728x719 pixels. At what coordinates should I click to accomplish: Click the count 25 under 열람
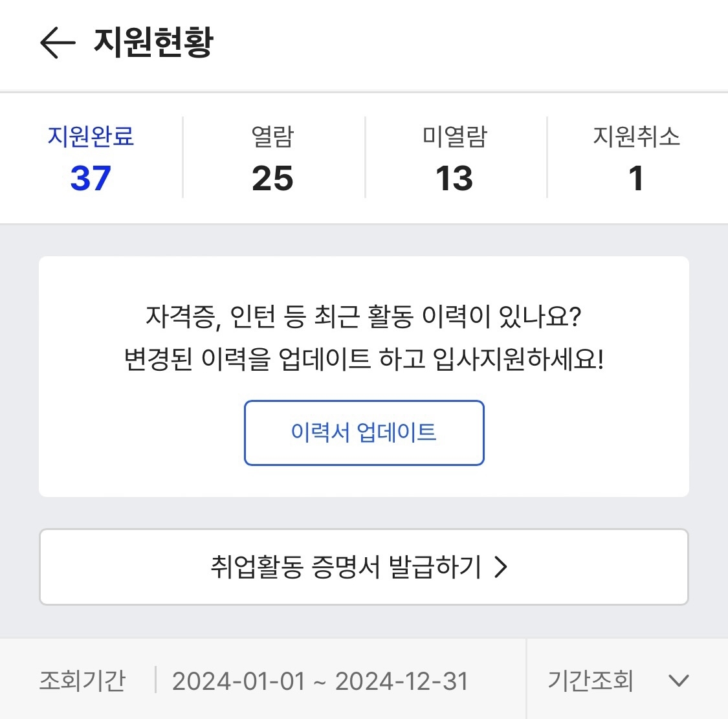(272, 179)
